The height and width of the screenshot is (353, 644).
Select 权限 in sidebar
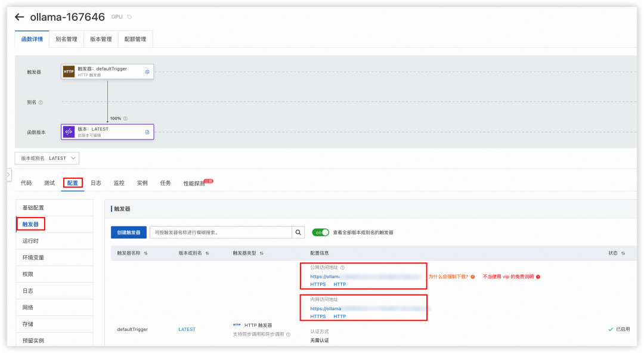coord(54,274)
